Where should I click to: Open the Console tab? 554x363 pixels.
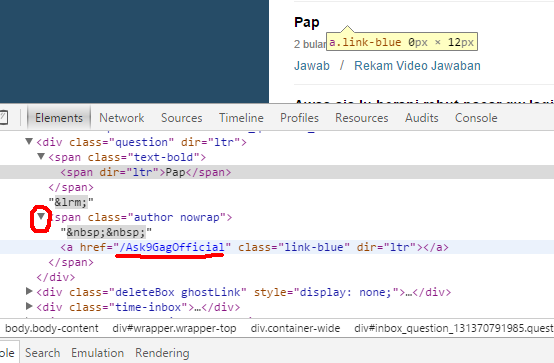(x=476, y=118)
